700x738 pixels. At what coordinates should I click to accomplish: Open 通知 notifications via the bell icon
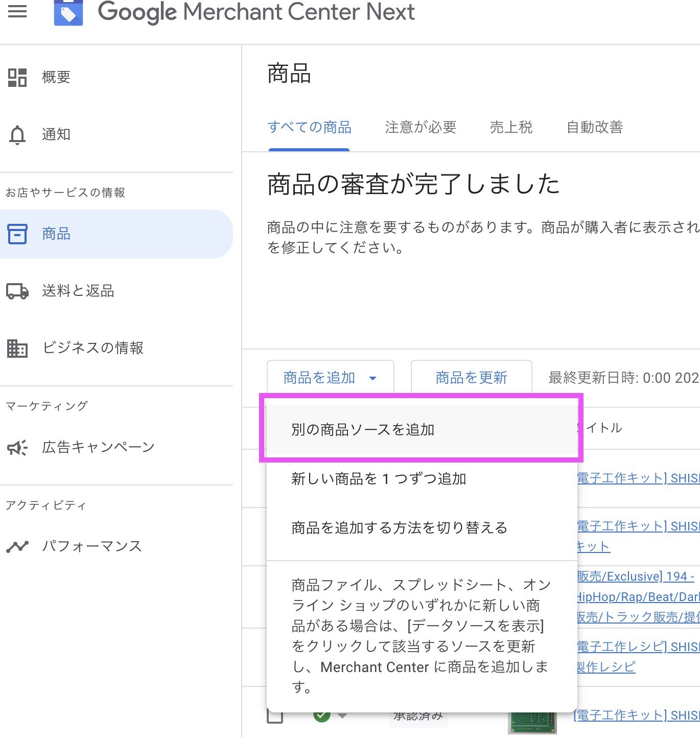[x=17, y=134]
